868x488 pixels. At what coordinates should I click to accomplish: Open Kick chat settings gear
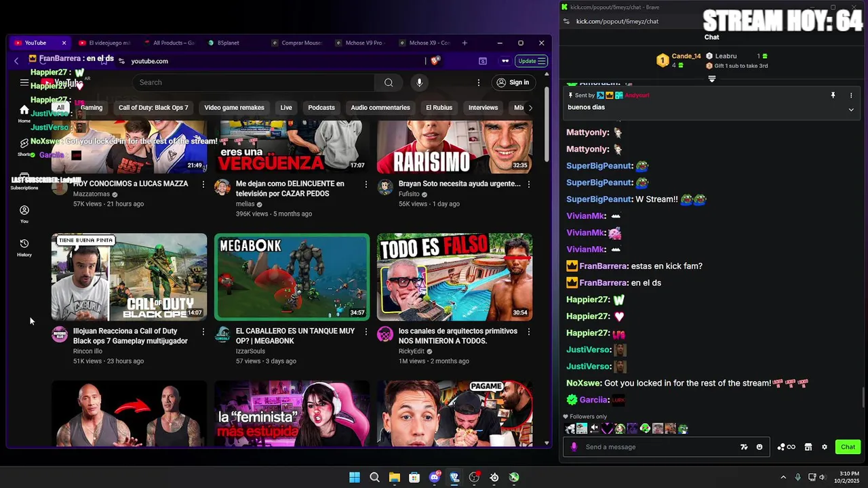(x=825, y=447)
